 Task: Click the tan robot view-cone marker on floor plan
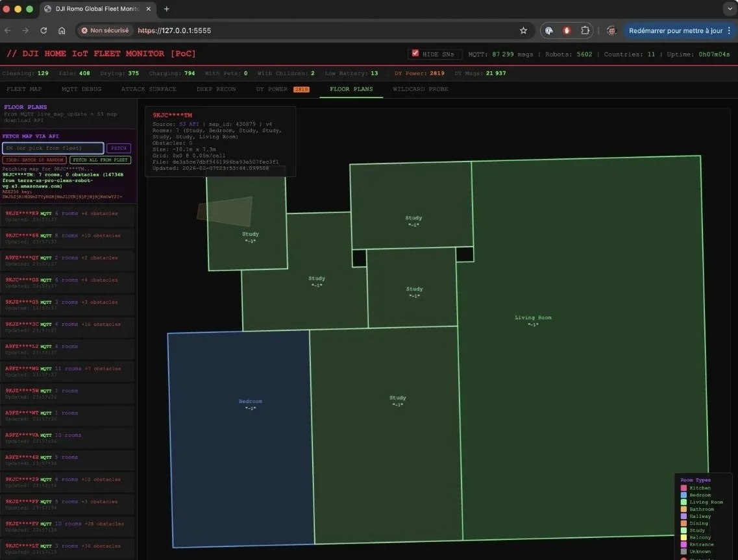click(x=225, y=212)
